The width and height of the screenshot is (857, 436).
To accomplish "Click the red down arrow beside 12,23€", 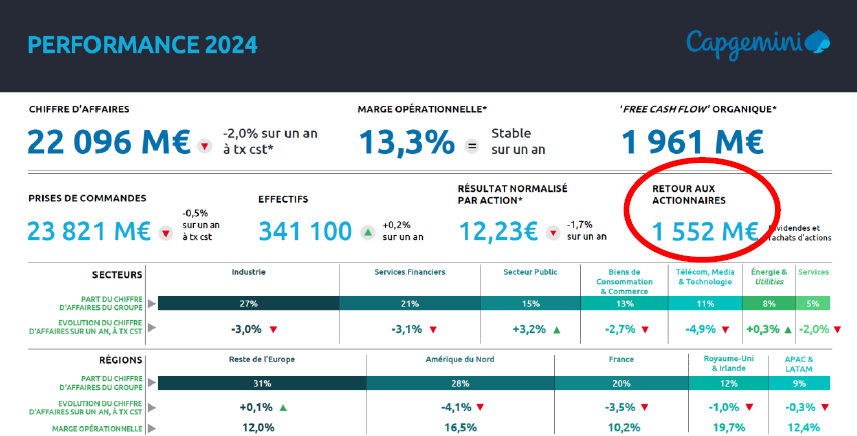I will (551, 233).
